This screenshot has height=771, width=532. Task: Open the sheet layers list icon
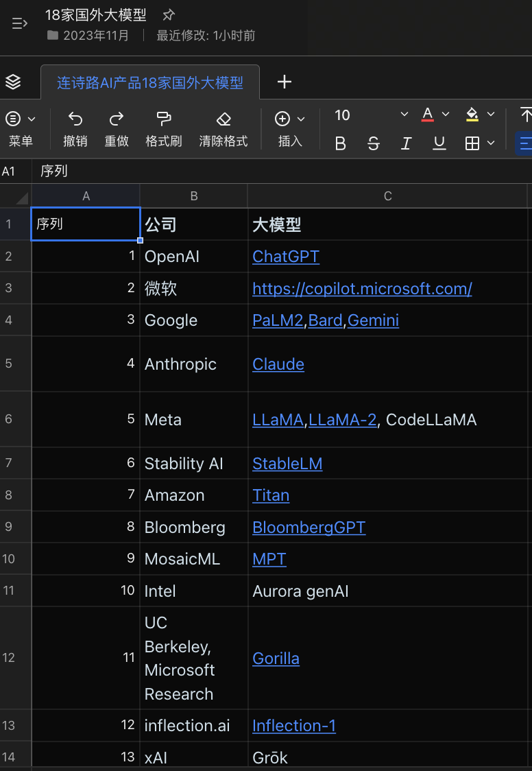click(13, 82)
